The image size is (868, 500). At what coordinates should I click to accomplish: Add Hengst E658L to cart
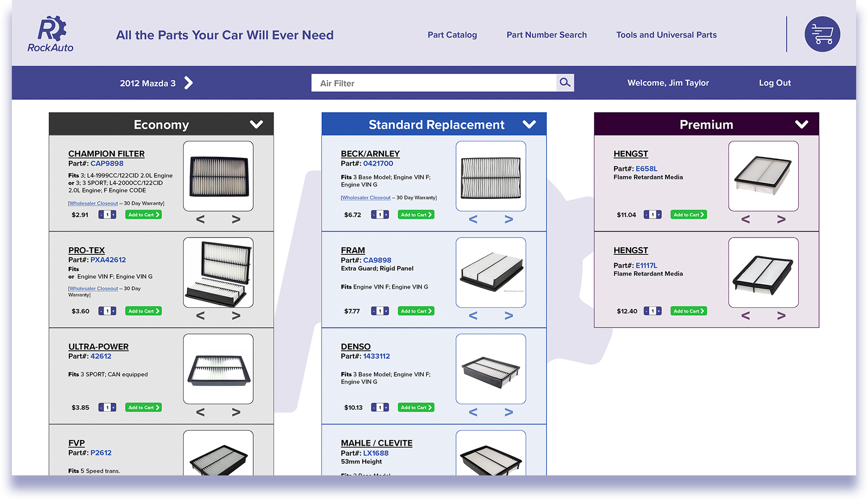click(x=689, y=214)
